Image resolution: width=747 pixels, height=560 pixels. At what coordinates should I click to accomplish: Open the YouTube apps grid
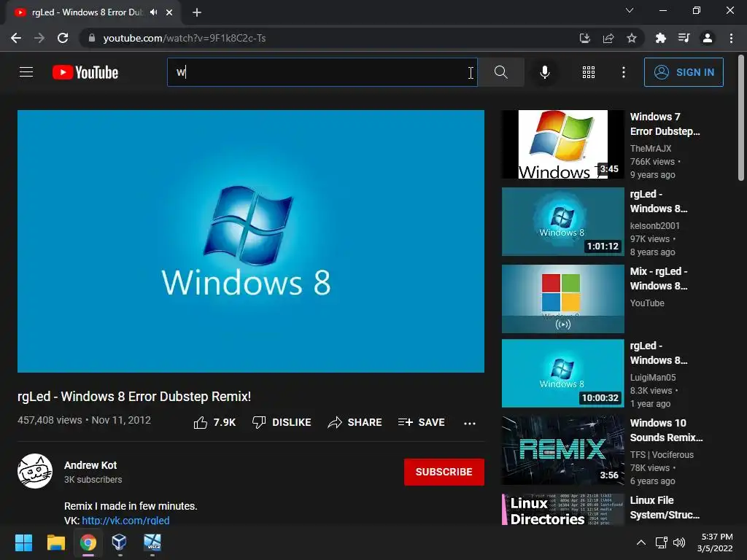point(589,72)
